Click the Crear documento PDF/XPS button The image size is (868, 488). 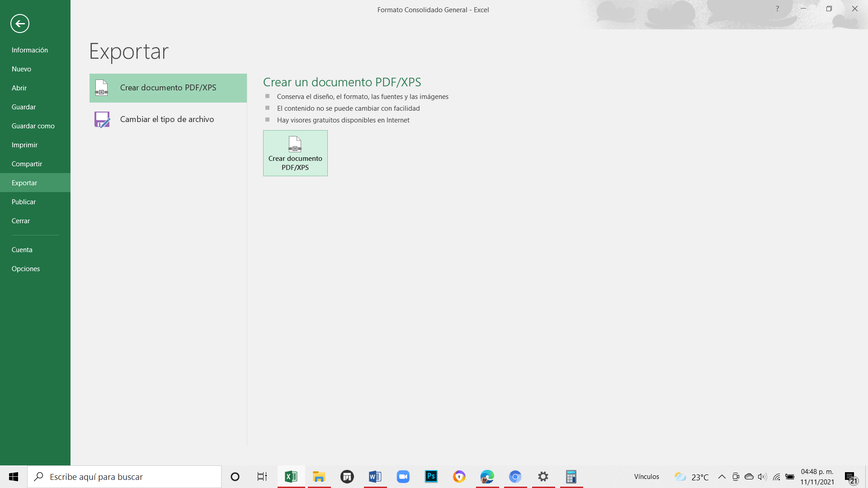coord(295,153)
